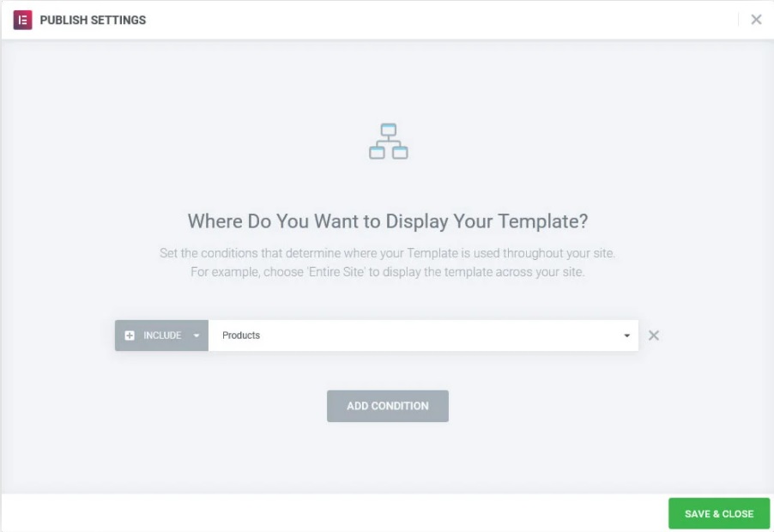
Task: Click the 'Where Do You Want' heading
Action: pos(388,221)
